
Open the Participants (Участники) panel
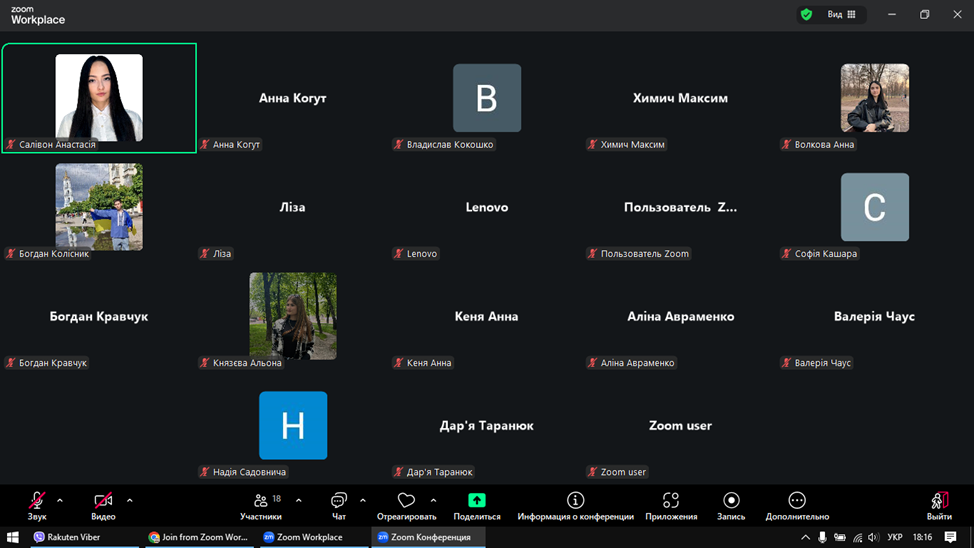(261, 504)
